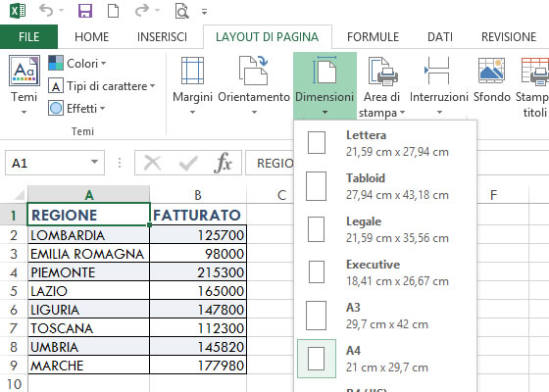Open the Effetti theme effects dropdown
The image size is (549, 392).
(76, 108)
